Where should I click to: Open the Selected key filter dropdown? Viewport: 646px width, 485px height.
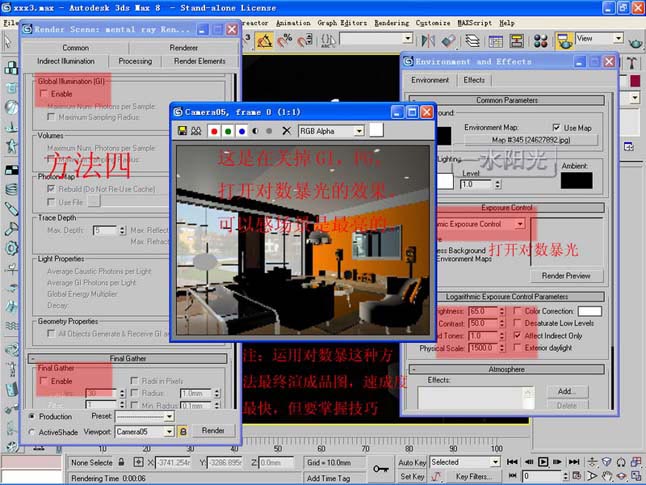(496, 462)
